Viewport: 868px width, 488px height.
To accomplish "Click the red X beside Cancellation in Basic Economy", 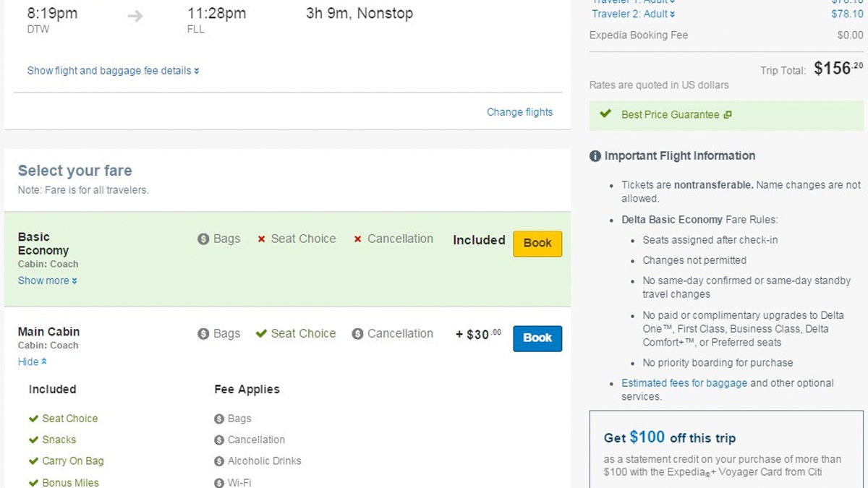I will [358, 239].
